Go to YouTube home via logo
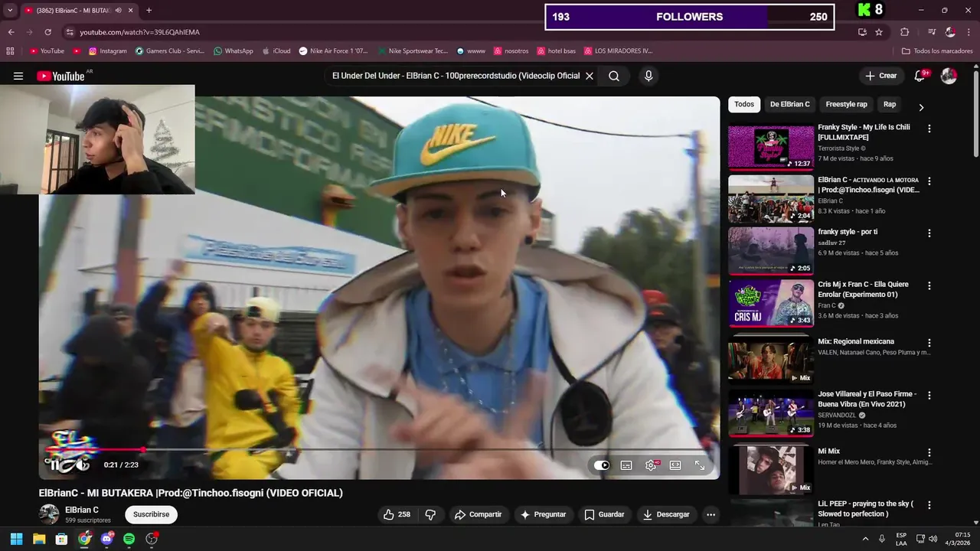The width and height of the screenshot is (980, 551). click(60, 76)
